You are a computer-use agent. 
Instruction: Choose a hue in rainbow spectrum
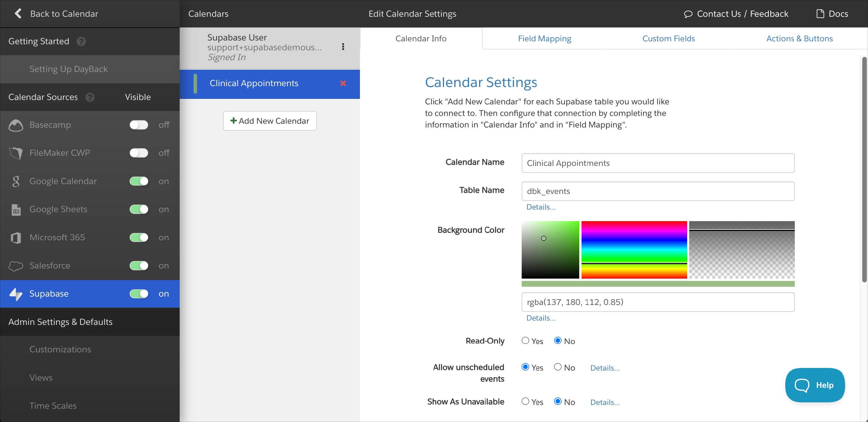[x=634, y=250]
